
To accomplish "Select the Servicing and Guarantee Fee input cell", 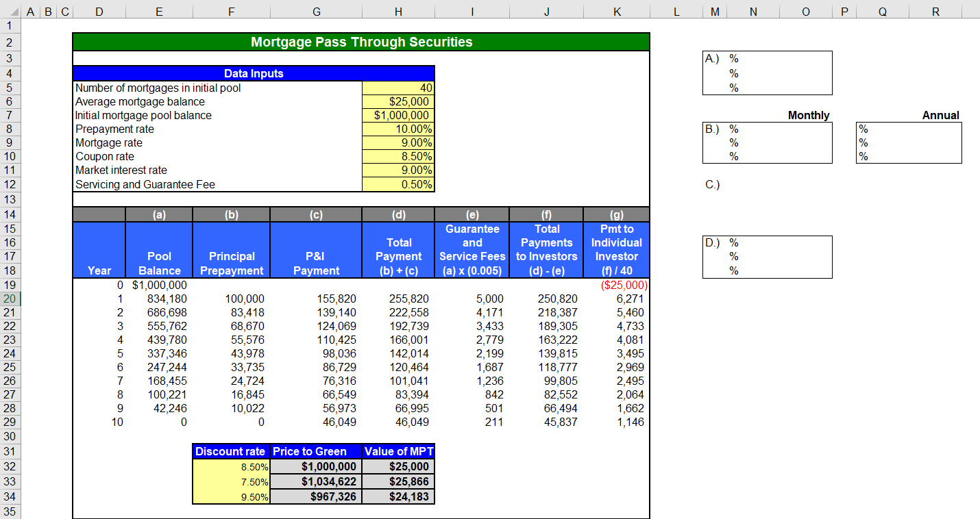I will [397, 183].
